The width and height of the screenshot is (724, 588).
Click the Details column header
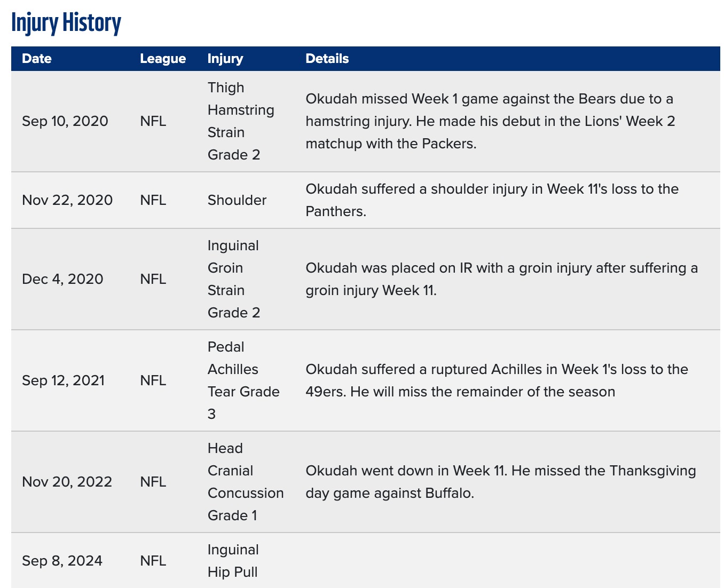[x=327, y=59]
